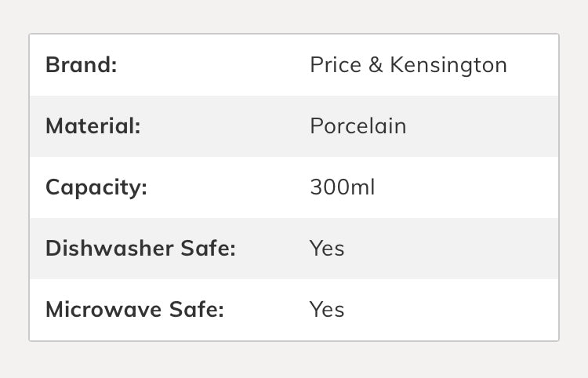Viewport: 588px width, 378px height.
Task: Select the Yes value for Dishwasher Safe
Action: 327,249
